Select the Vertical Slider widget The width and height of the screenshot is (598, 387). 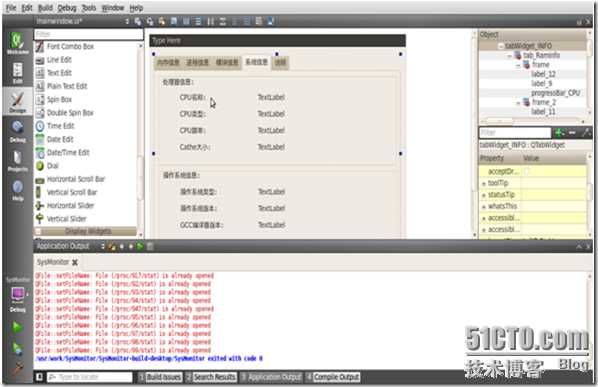(61, 219)
